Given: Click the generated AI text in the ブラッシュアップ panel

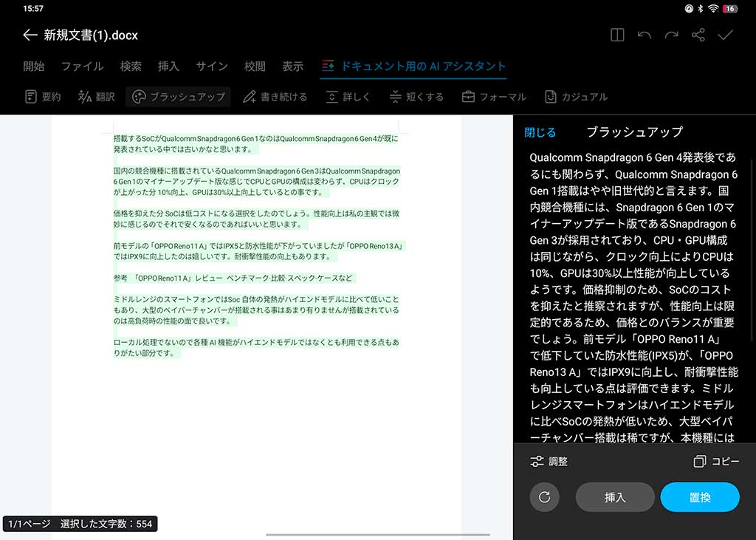Looking at the screenshot, I should [633, 297].
